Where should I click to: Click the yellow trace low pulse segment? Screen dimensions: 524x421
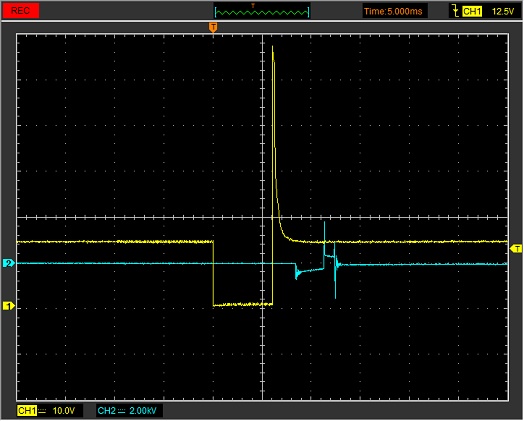coord(243,304)
